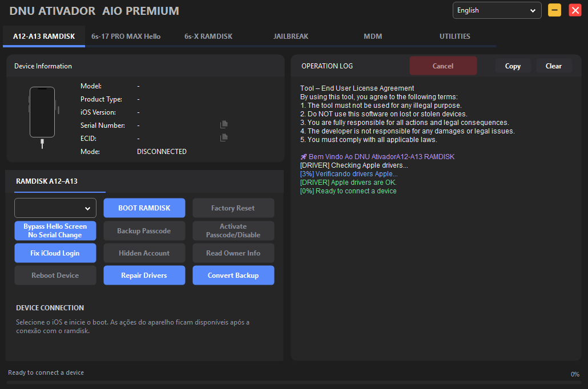Click '[0%] Ready to connect a device' log line

348,191
